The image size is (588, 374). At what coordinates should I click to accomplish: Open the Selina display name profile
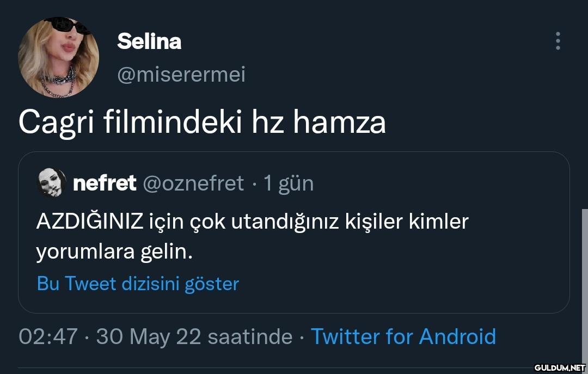149,41
